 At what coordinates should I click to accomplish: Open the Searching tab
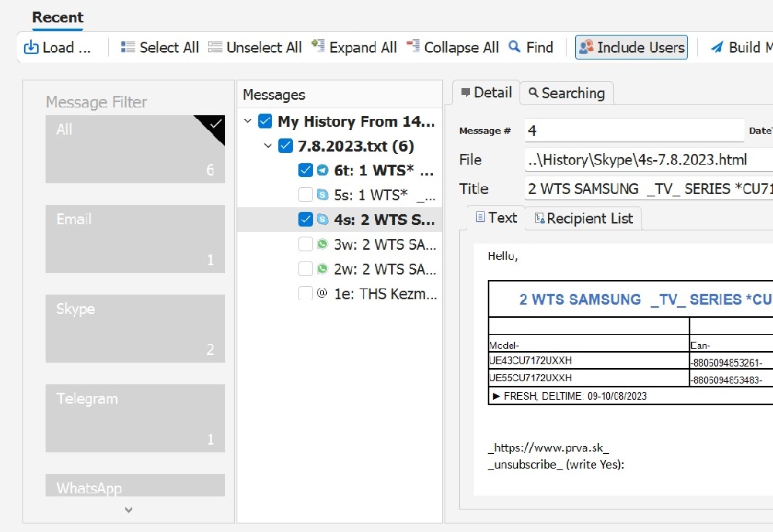pos(567,93)
